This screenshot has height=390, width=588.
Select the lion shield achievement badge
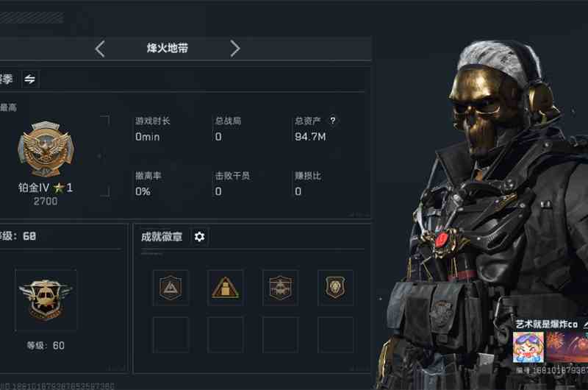(x=335, y=288)
